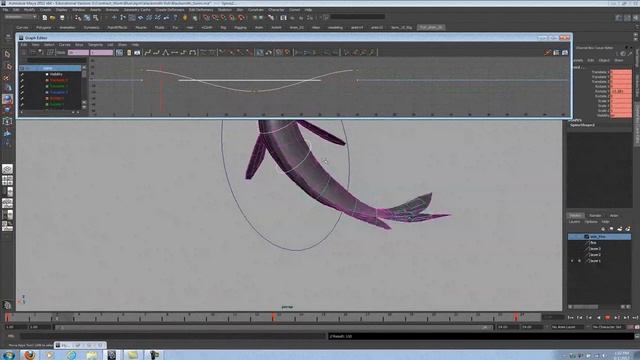The width and height of the screenshot is (640, 360).
Task: Open the menu set dropdown
Action: click(20, 17)
